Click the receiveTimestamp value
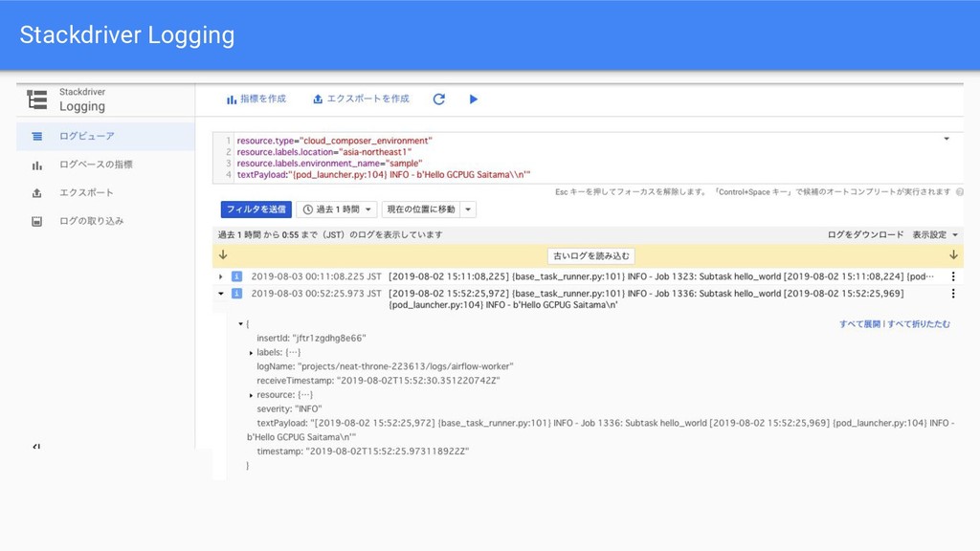Screen dimensions: 980x551 pos(418,381)
